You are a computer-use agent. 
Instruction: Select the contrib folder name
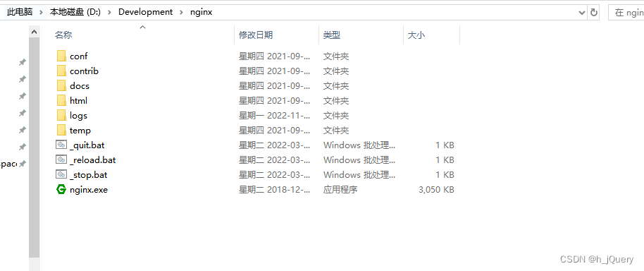[x=84, y=71]
